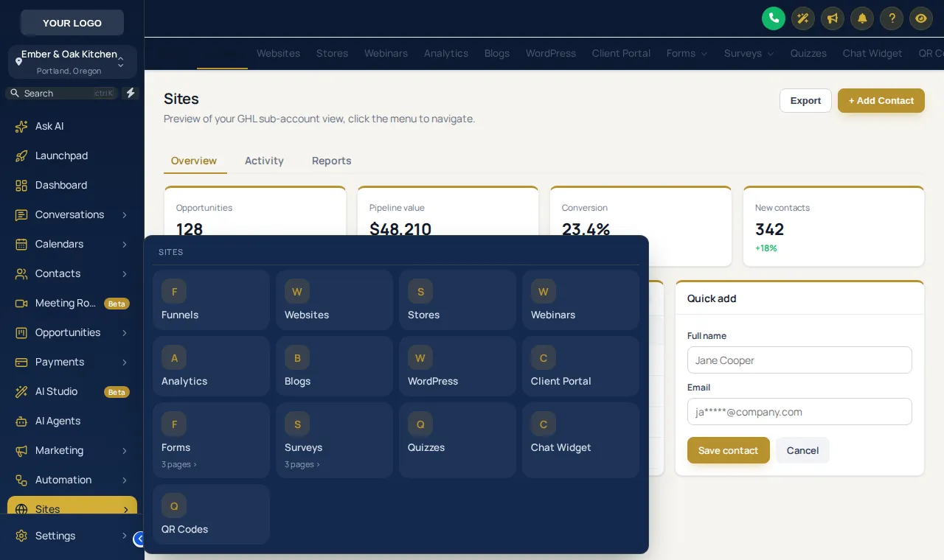
Task: Switch to the Reports tab
Action: (x=331, y=161)
